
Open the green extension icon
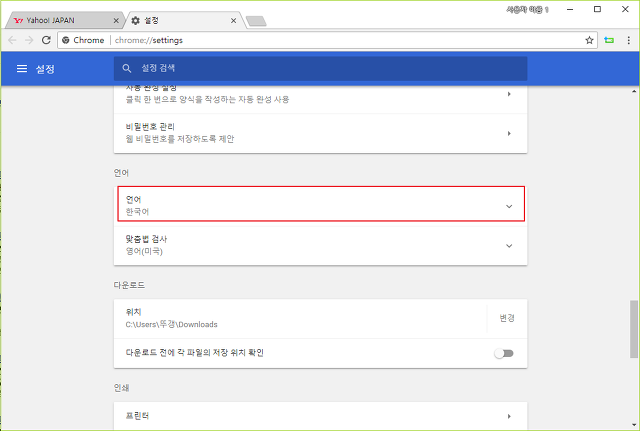pyautogui.click(x=609, y=40)
